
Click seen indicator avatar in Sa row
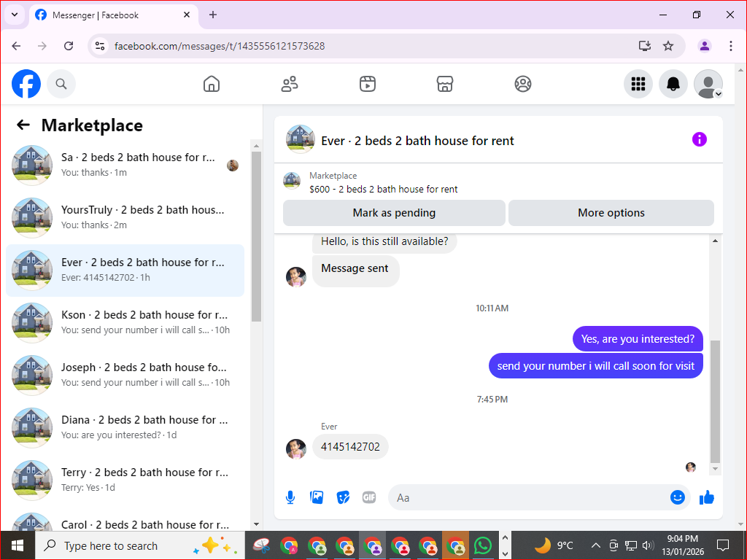pos(233,166)
